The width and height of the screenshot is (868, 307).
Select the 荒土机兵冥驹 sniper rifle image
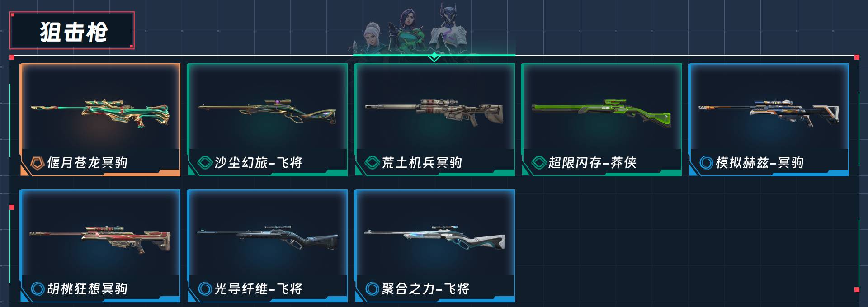434,111
